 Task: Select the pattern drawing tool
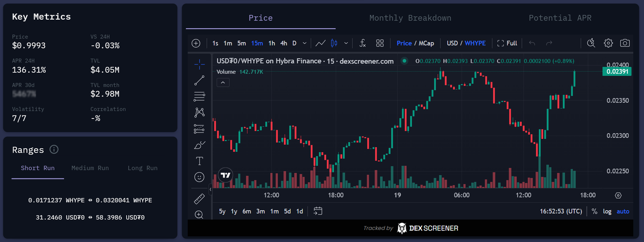click(199, 112)
